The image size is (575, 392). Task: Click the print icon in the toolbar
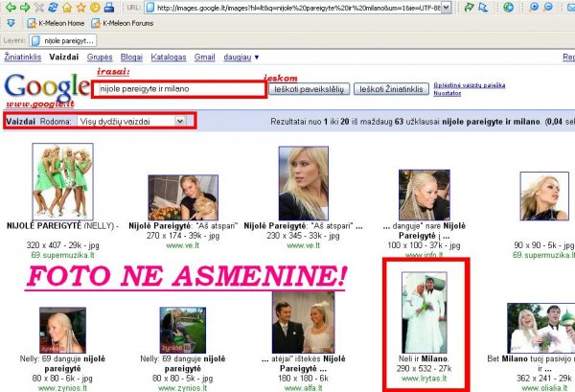point(108,7)
